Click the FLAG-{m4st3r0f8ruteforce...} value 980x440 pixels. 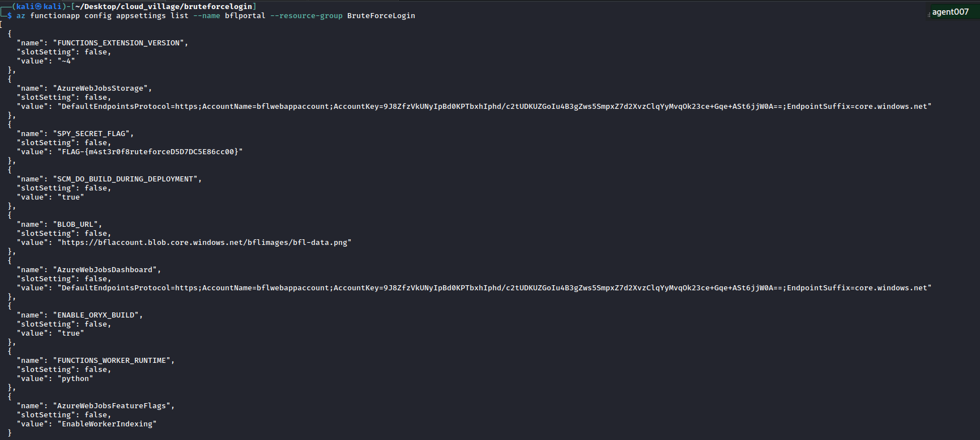coord(150,152)
